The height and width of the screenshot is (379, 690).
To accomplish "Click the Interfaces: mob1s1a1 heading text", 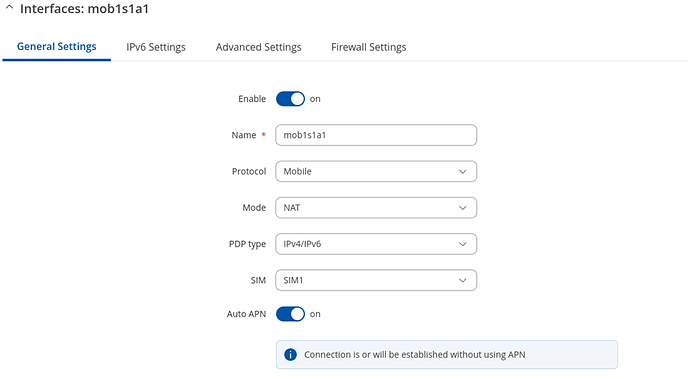I will click(84, 8).
